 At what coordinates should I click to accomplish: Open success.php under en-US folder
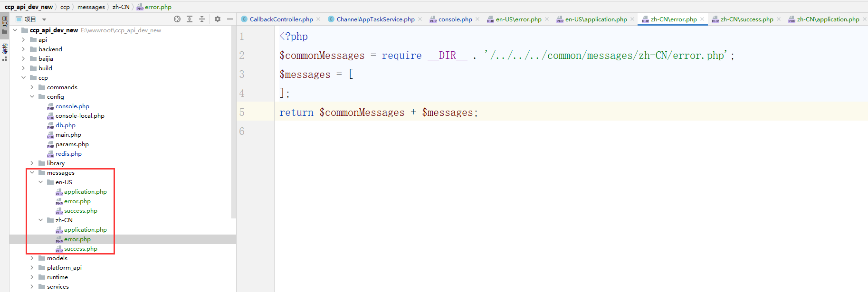81,210
